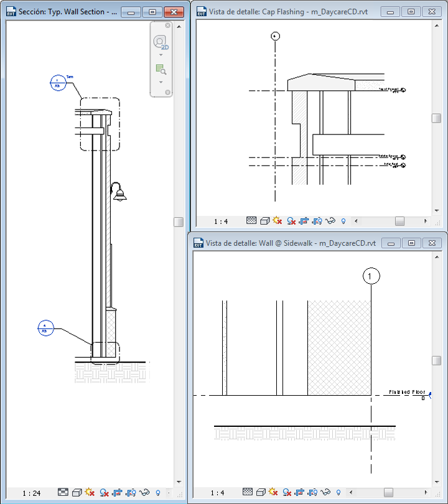Click the left scroll arrow in the Cap Flashing window
The width and height of the screenshot is (448, 504).
[356, 221]
